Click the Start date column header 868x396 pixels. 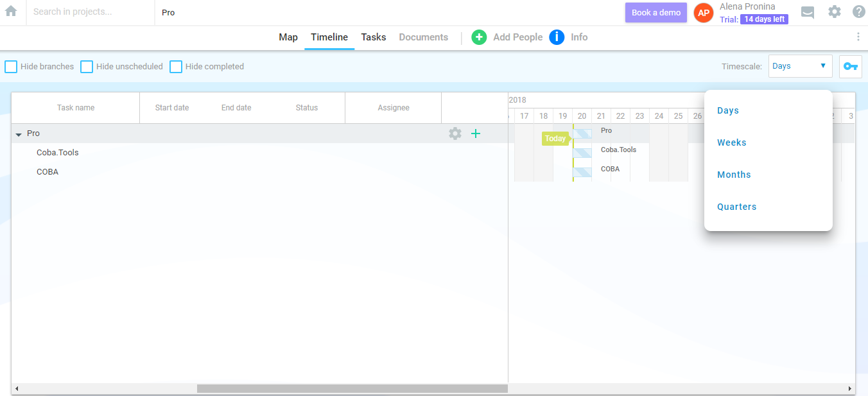(172, 108)
